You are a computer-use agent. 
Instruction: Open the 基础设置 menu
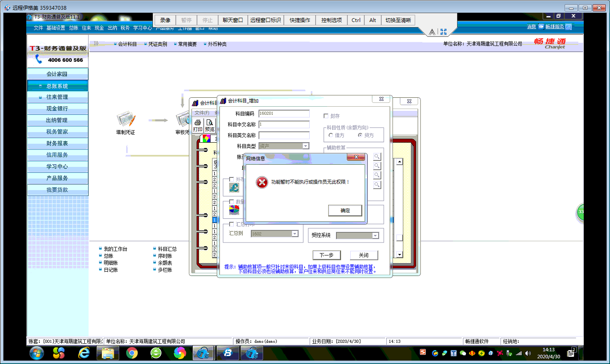(x=55, y=28)
